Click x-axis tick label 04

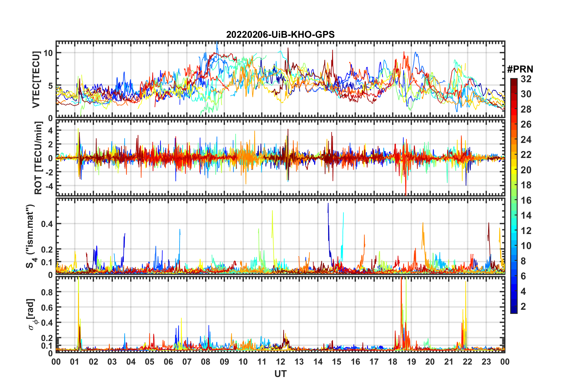[x=131, y=362]
